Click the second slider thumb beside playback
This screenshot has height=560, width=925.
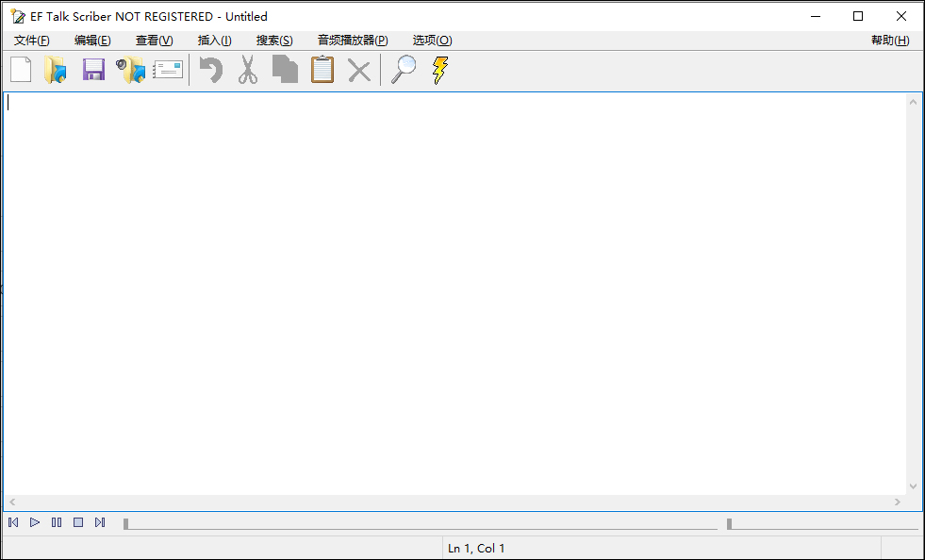[x=729, y=523]
